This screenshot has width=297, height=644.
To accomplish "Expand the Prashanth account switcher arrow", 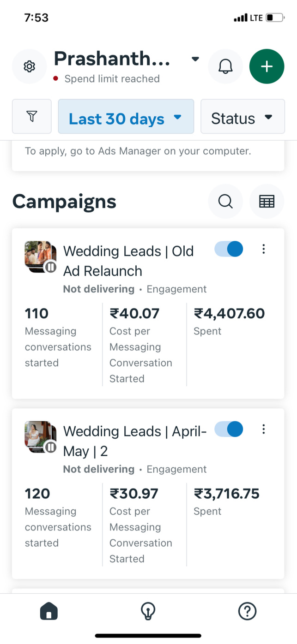I will 195,59.
